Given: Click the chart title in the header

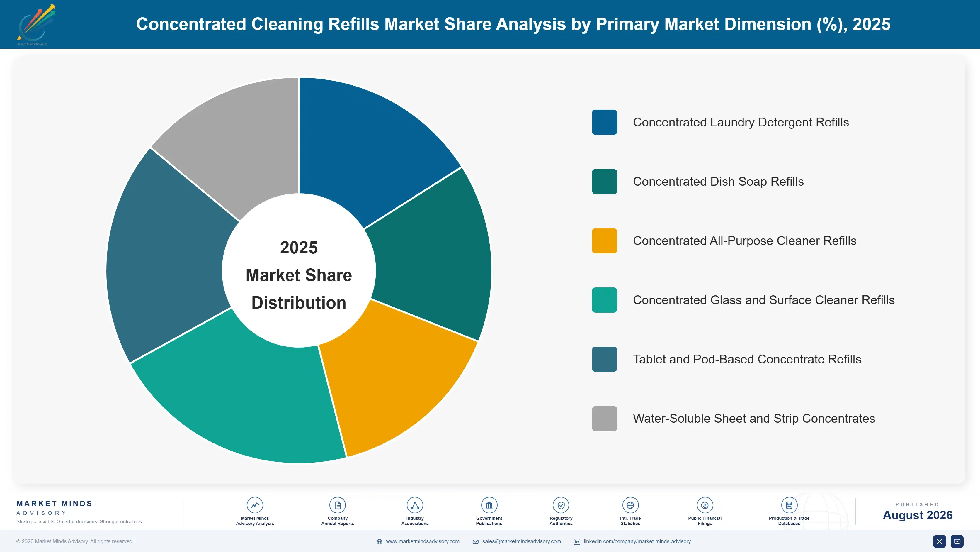Looking at the screenshot, I should 513,24.
